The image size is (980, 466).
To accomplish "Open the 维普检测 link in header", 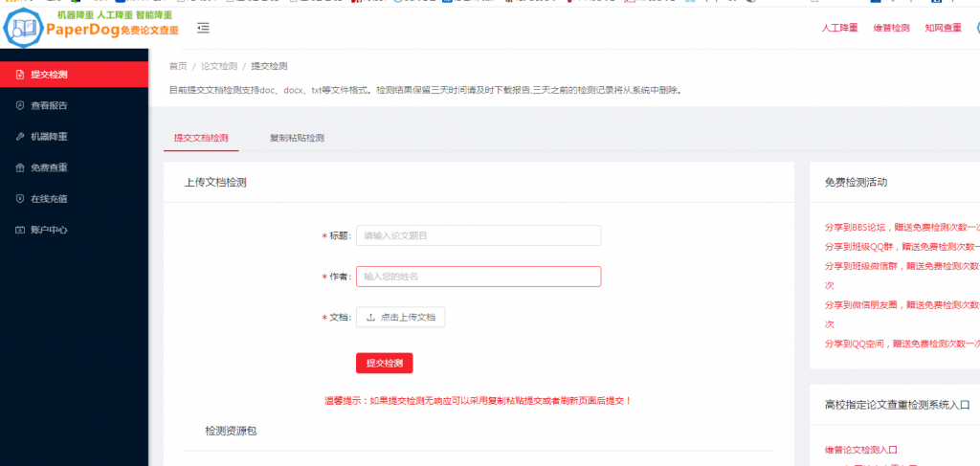I will click(891, 28).
